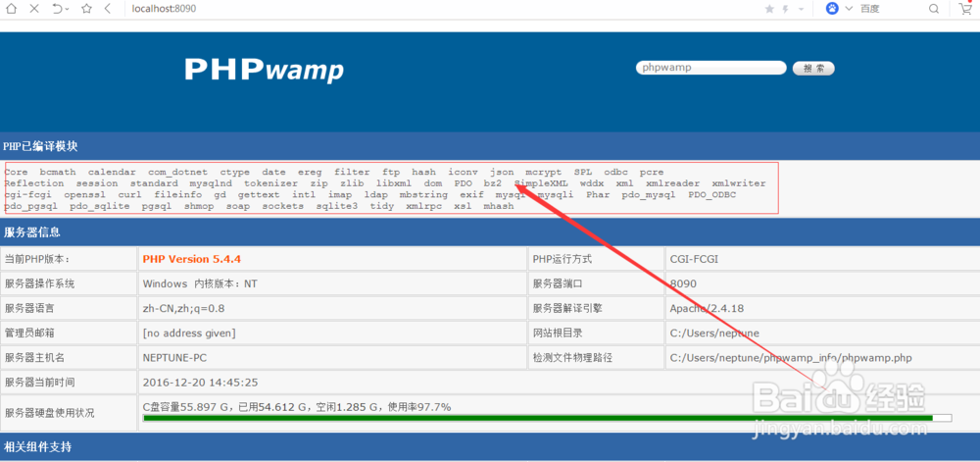Viewport: 980px width, 462px height.
Task: Click the Apache/2.4.18 engine cell
Action: 822,308
